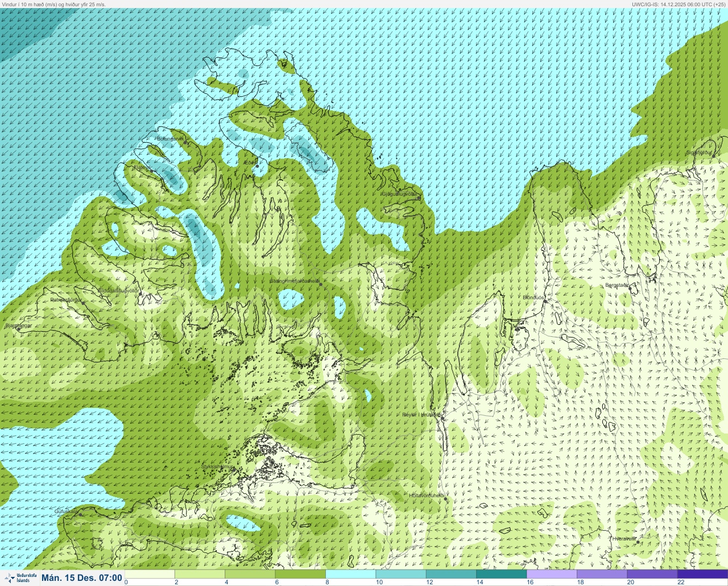Viewport: 728px width, 586px height.
Task: Click the Hveravellir station label
Action: point(624,539)
